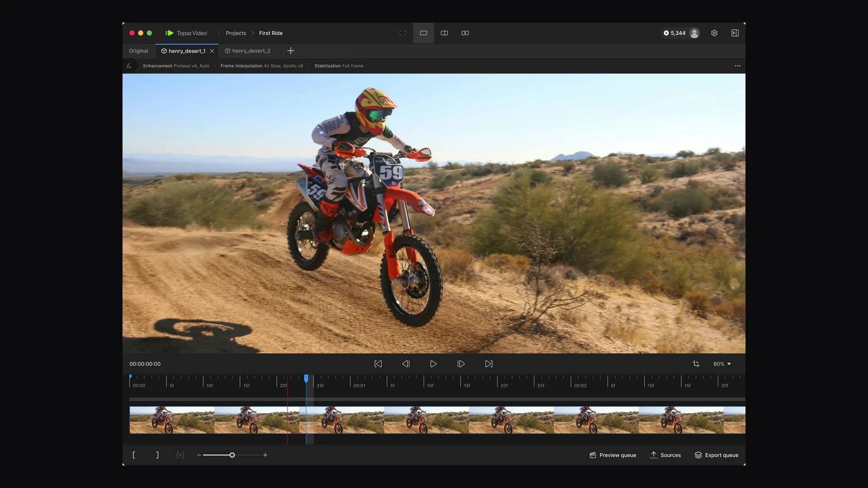Screen dimensions: 868x488
Task: Go to Projects breadcrumb
Action: pos(236,33)
